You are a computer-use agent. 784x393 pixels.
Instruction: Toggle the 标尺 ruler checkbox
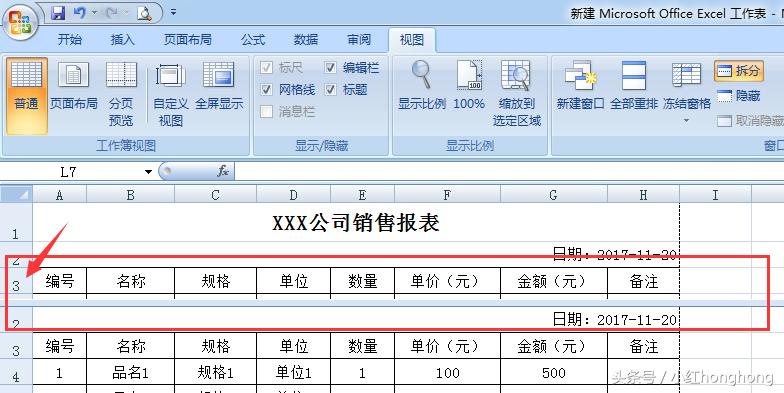[x=267, y=67]
